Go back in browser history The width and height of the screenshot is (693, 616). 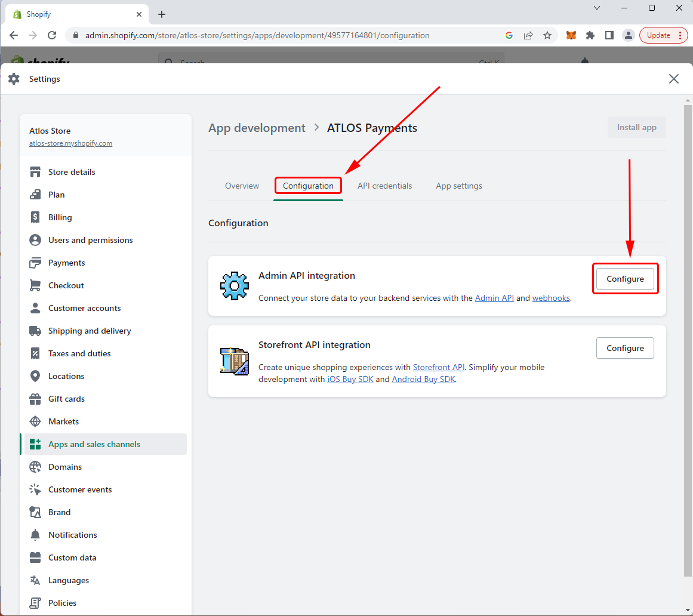point(14,35)
